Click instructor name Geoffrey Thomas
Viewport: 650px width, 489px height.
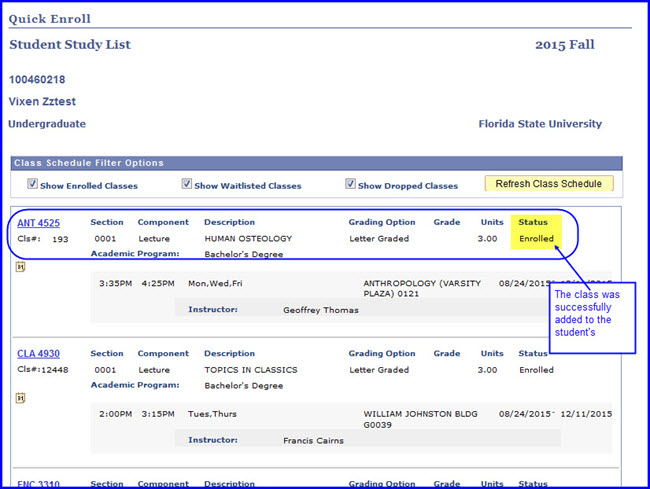click(x=321, y=310)
